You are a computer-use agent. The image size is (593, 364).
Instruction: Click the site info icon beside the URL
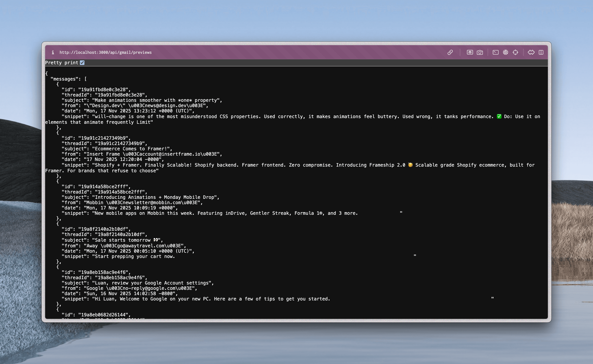[53, 52]
